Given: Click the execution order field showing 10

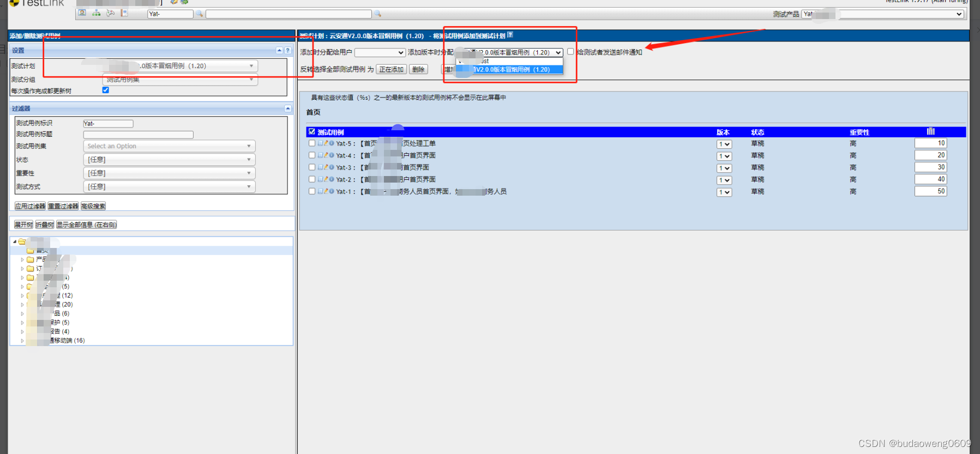Looking at the screenshot, I should click(930, 143).
